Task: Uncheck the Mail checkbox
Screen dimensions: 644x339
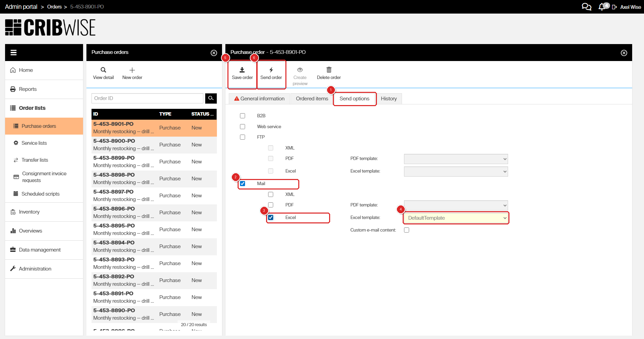Action: [242, 184]
